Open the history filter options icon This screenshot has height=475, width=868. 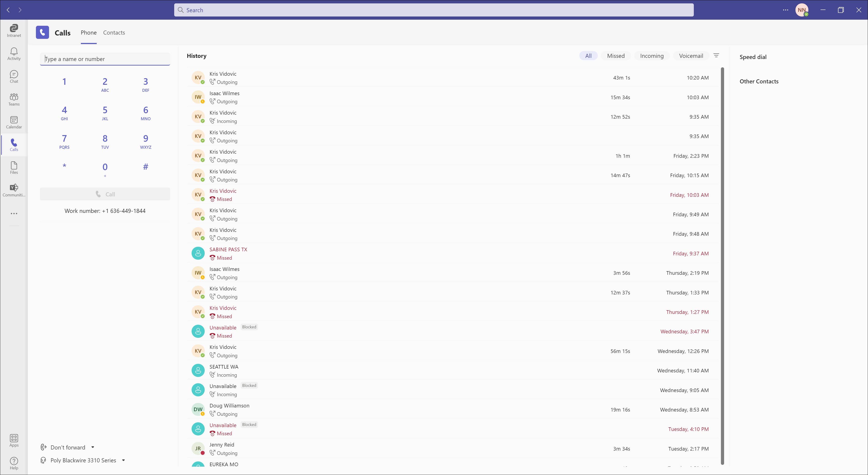coord(716,56)
